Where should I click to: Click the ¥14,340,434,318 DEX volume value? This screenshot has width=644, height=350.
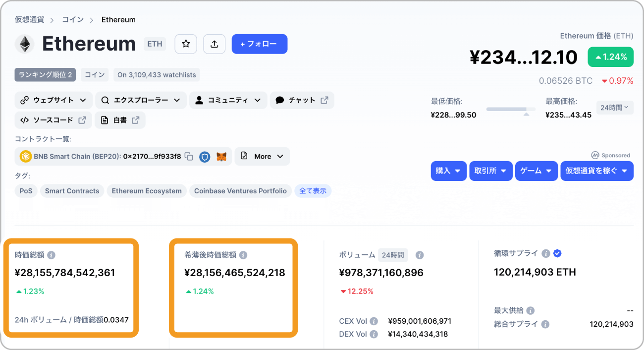(x=418, y=334)
